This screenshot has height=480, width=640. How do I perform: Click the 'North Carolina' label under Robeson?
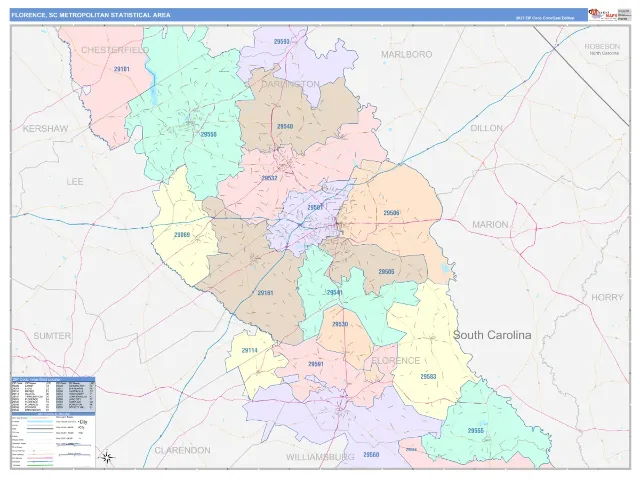coord(604,53)
